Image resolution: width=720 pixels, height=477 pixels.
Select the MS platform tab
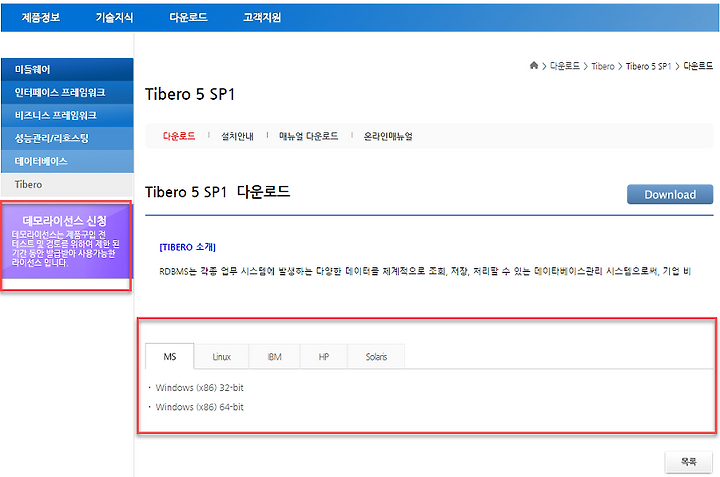point(169,356)
